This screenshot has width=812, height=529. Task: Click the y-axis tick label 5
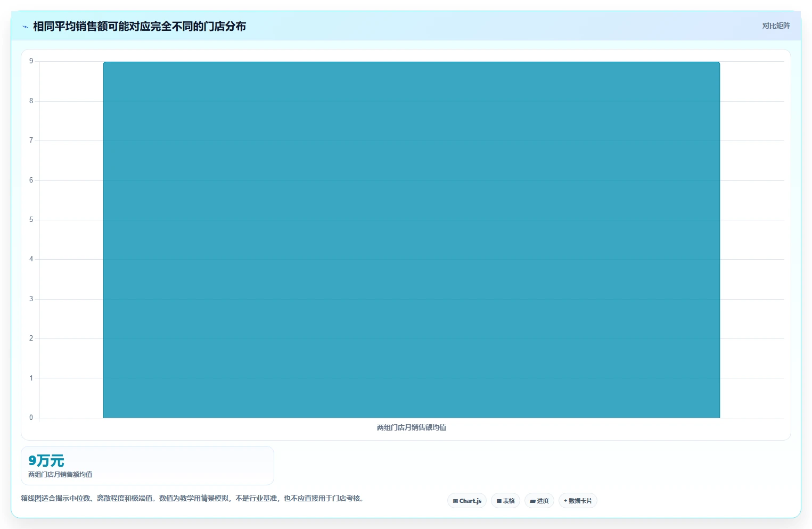pyautogui.click(x=31, y=220)
